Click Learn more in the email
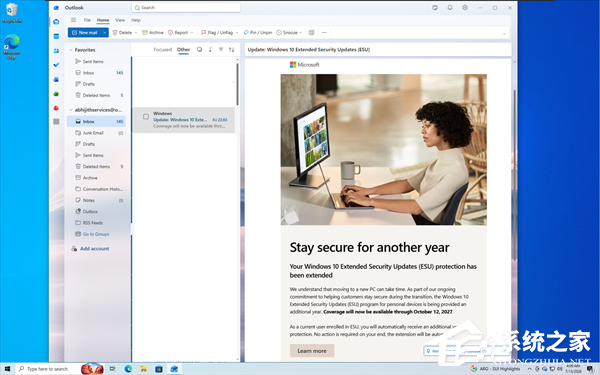Image resolution: width=600 pixels, height=375 pixels. click(x=312, y=351)
